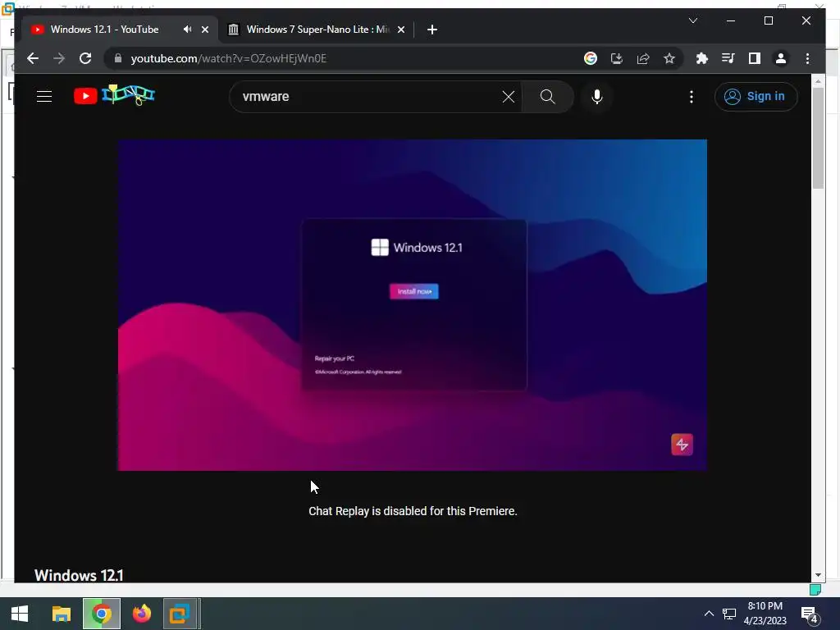Switch to VMware Workstation taskbar icon
Viewport: 840px width, 630px height.
click(x=181, y=614)
